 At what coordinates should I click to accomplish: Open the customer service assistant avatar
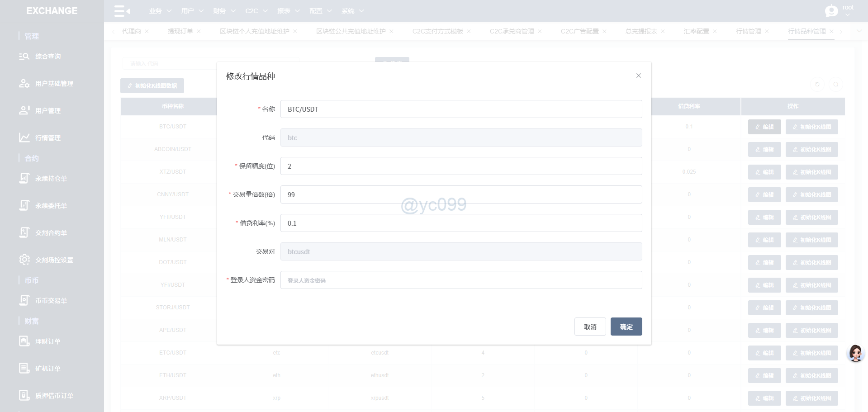click(855, 353)
